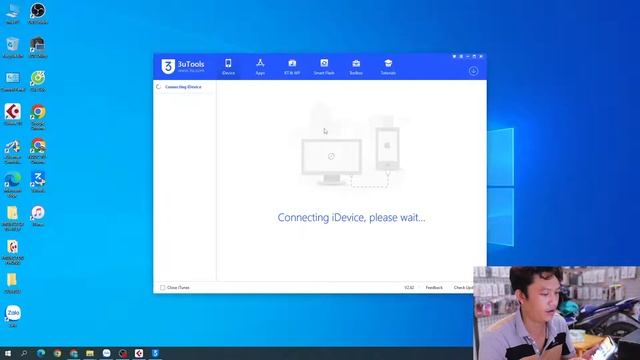Open Zalo from taskbar
640x360 pixels.
click(106, 353)
